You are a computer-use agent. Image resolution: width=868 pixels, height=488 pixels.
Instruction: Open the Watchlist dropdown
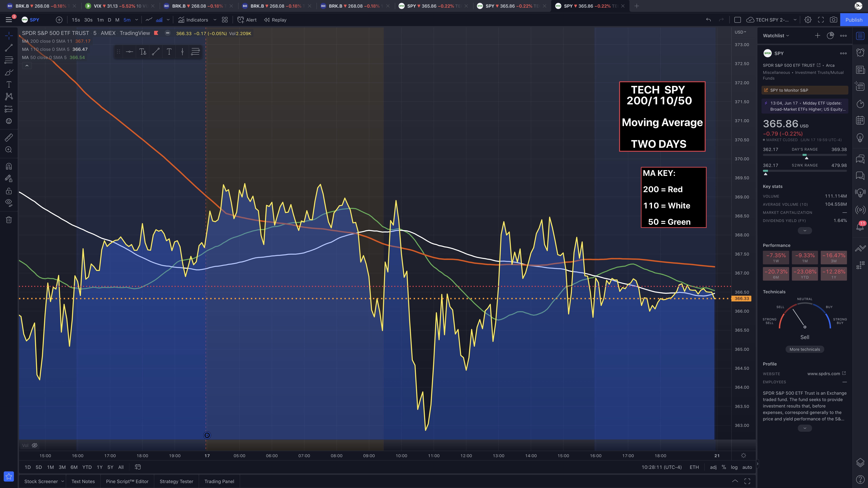(x=776, y=36)
